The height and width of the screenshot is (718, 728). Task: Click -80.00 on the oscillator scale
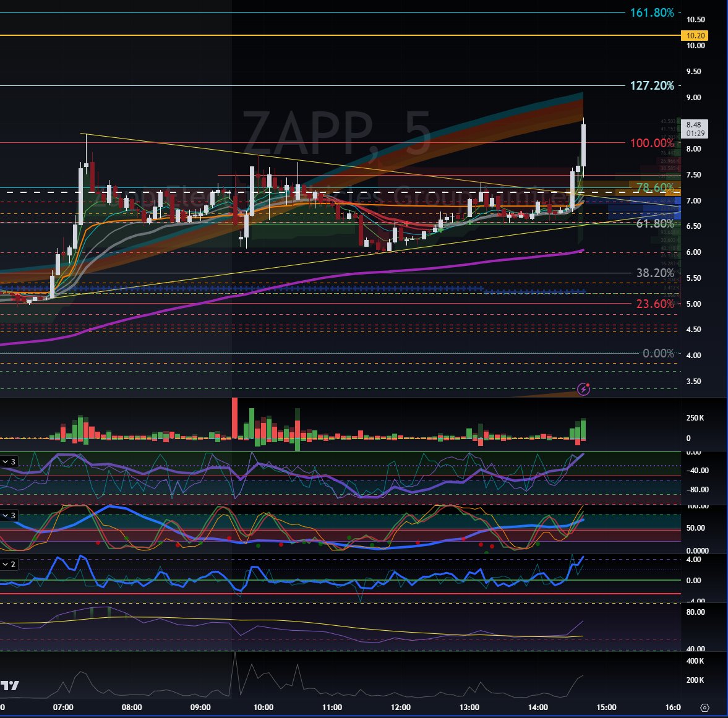tap(697, 490)
